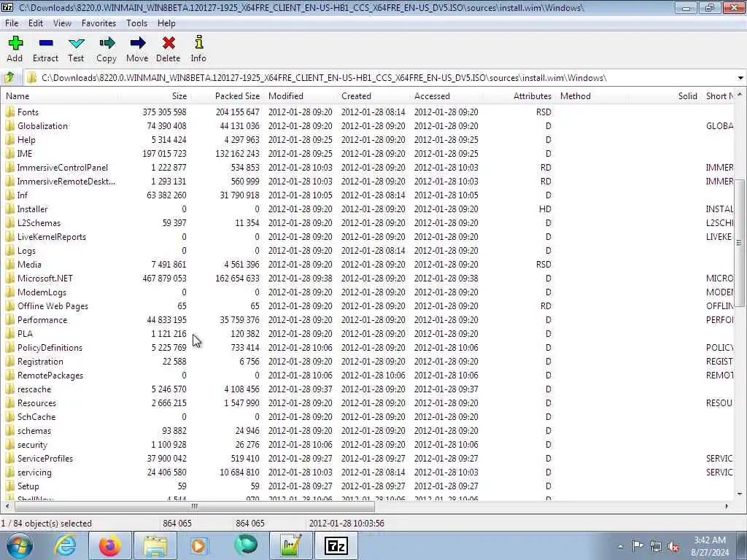The width and height of the screenshot is (747, 560).
Task: Click the Extract toolbar icon
Action: coord(46,43)
